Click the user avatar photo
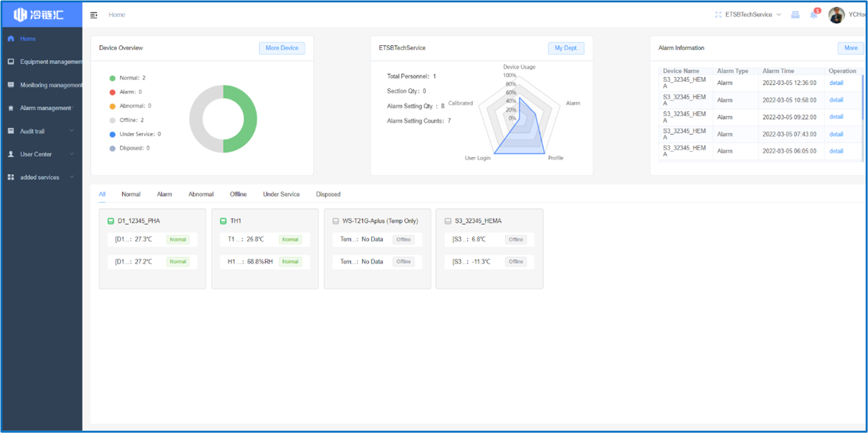 [836, 15]
